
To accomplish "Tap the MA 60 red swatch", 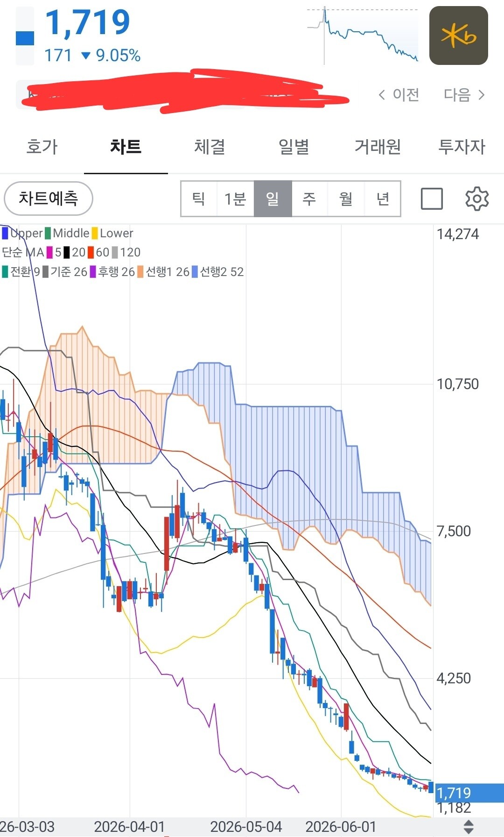I will (x=91, y=252).
